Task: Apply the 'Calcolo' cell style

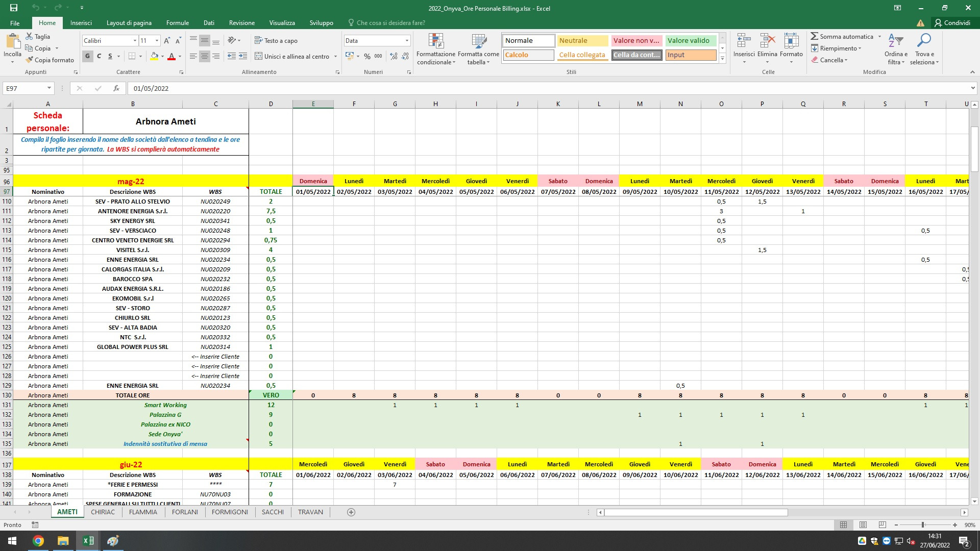Action: click(x=528, y=55)
